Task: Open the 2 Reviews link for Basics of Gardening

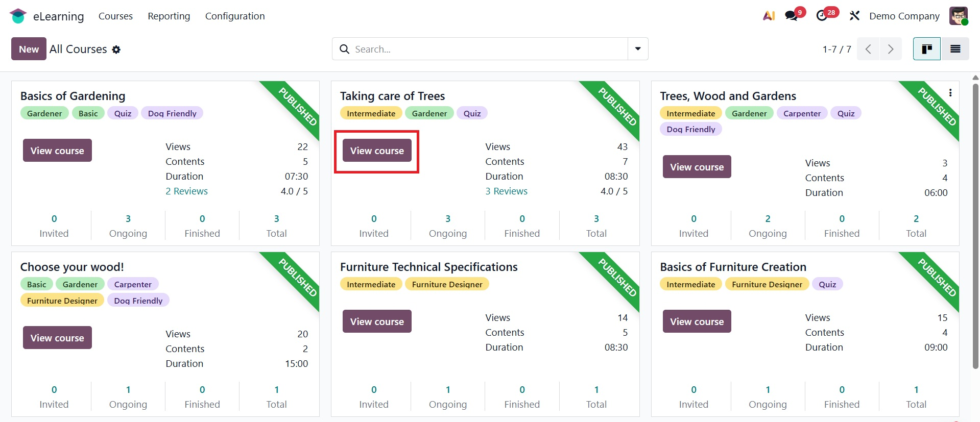Action: [186, 191]
